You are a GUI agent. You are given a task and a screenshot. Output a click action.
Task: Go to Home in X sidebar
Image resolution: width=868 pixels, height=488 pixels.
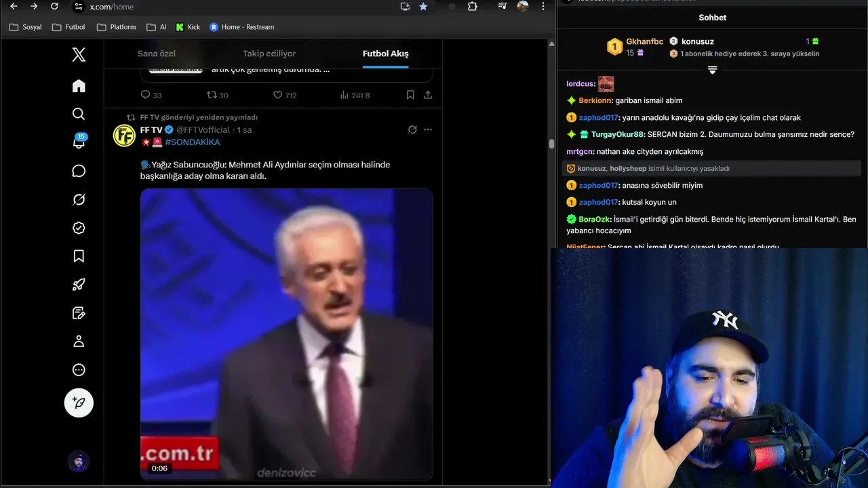click(x=79, y=85)
